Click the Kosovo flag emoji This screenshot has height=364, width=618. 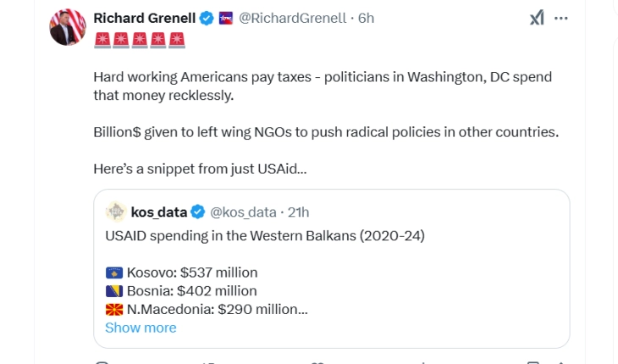pos(114,273)
